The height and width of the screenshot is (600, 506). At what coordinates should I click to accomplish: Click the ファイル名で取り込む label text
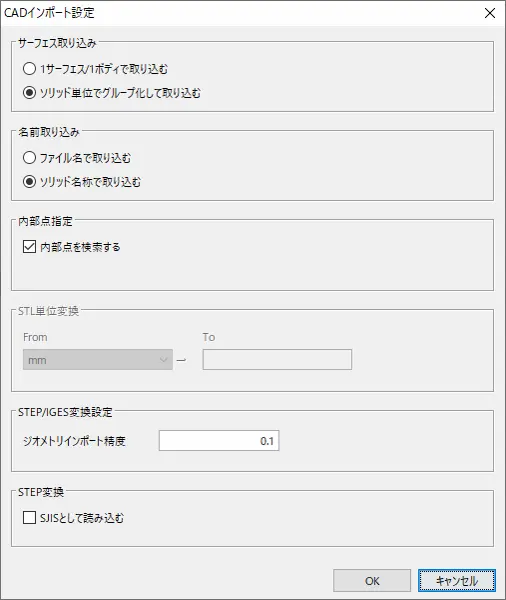coord(85,158)
